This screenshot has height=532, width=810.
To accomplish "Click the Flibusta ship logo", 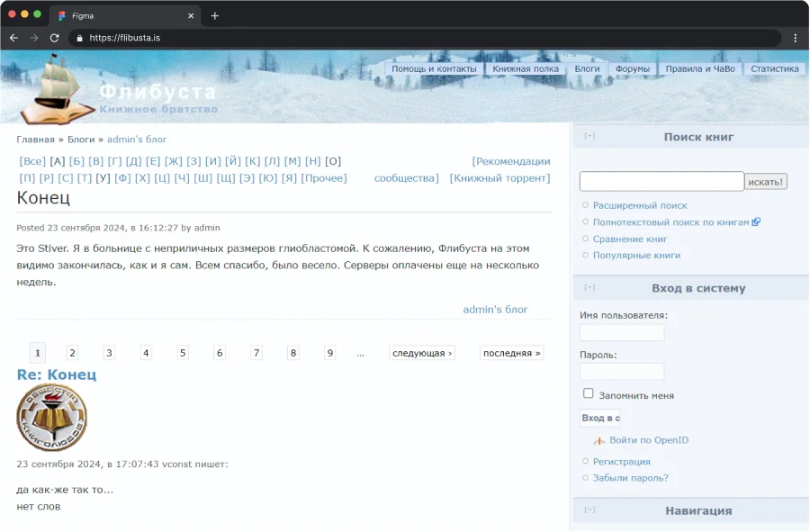I will click(x=56, y=88).
